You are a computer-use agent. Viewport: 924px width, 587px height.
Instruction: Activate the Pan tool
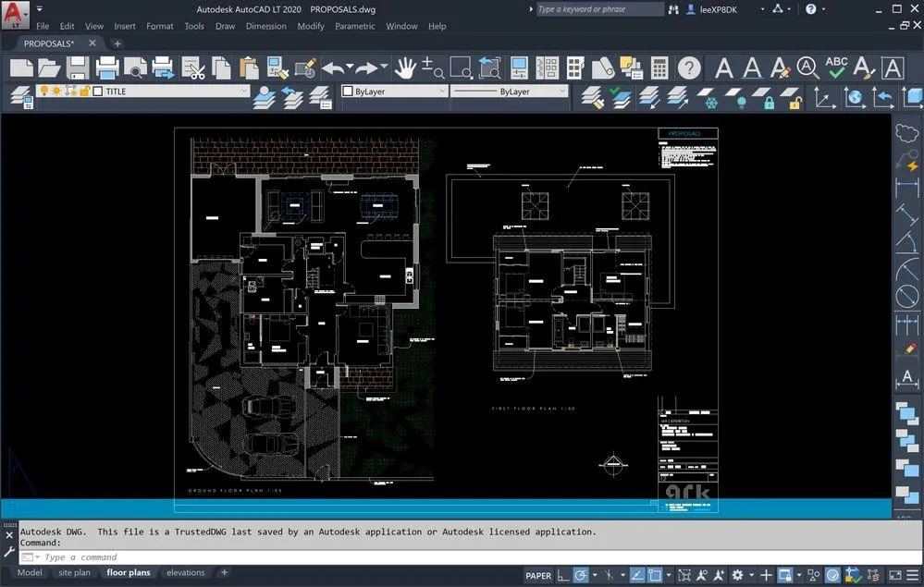click(407, 67)
